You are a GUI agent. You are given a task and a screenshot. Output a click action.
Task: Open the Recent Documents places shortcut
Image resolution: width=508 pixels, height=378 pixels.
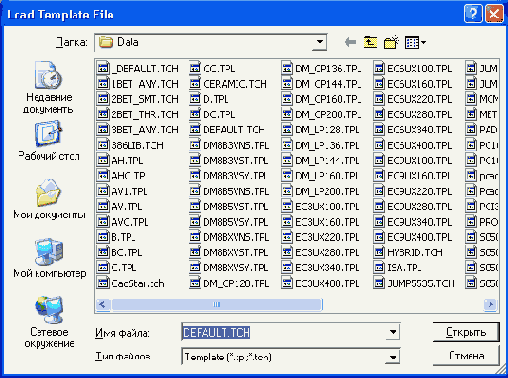[48, 87]
